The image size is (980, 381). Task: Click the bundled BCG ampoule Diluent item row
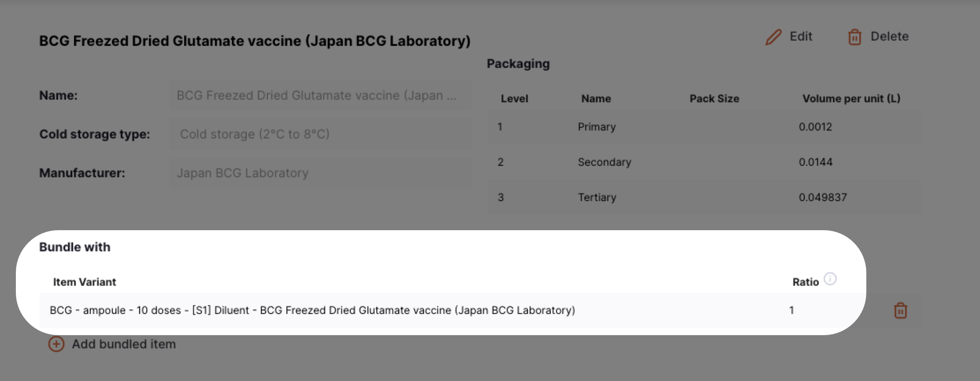[x=480, y=310]
